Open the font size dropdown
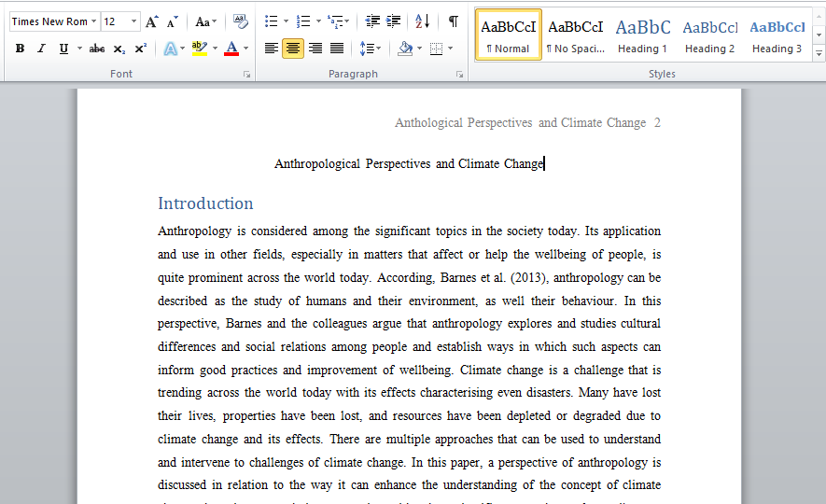Screen dimensions: 826x504 pos(133,21)
